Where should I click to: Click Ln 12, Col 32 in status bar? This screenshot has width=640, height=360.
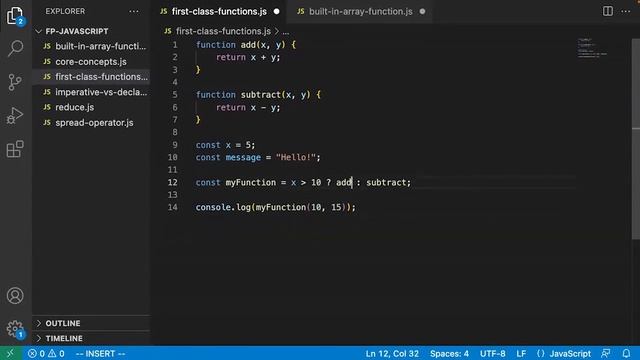click(x=392, y=353)
